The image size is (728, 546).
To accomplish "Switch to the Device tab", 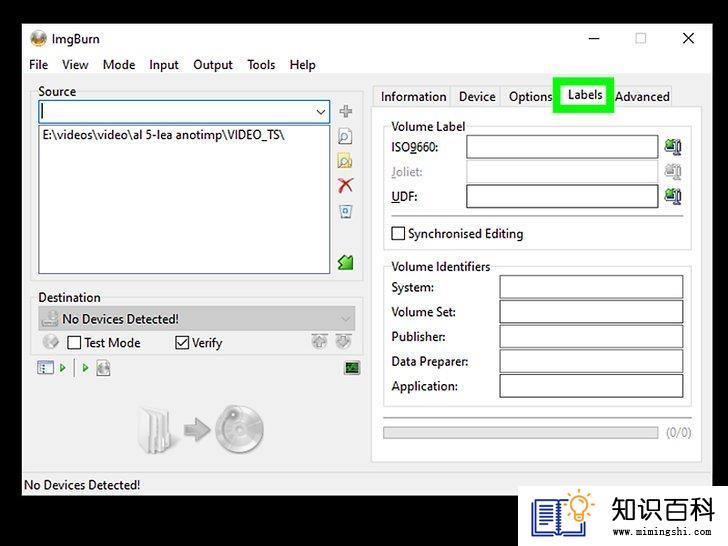I will point(477,97).
